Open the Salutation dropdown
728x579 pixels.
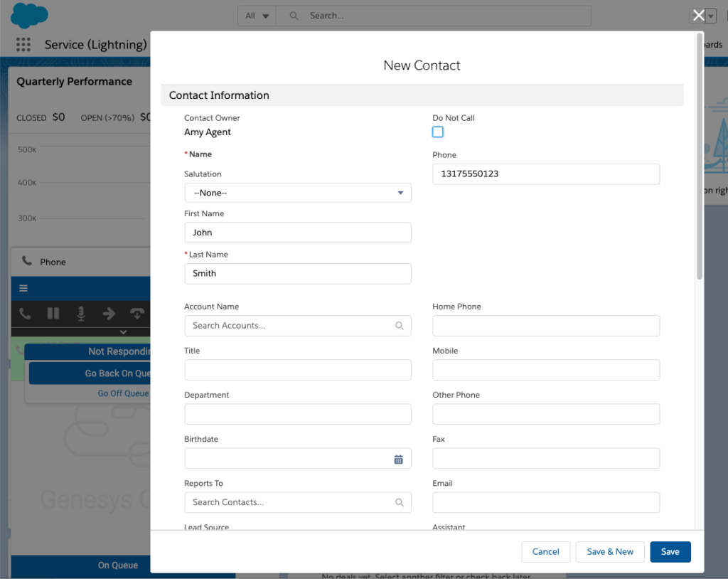pyautogui.click(x=297, y=192)
